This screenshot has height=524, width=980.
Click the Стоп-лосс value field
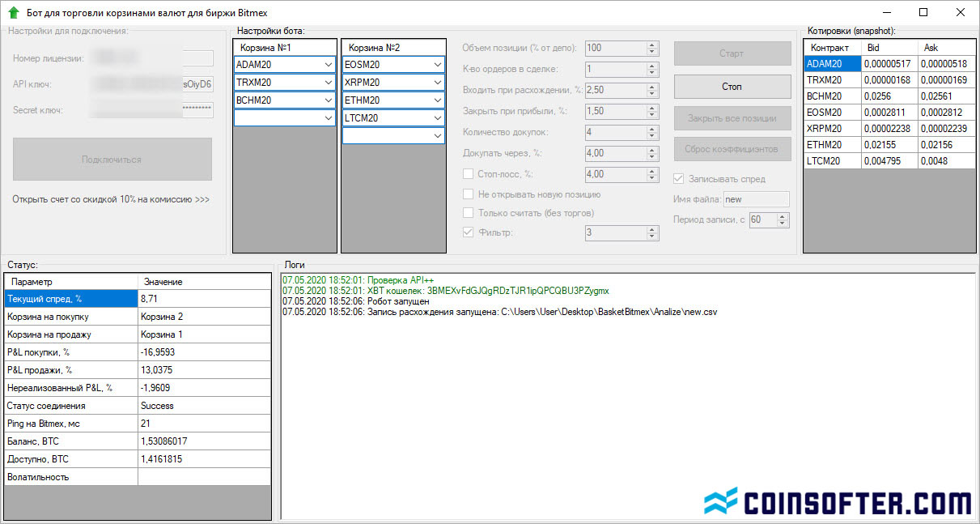pos(622,173)
